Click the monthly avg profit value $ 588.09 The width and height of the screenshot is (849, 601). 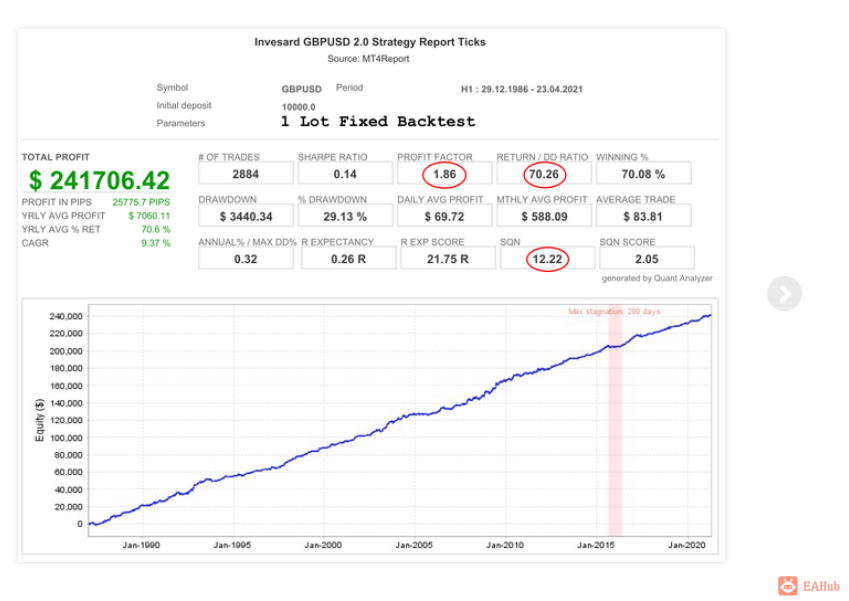[x=544, y=217]
